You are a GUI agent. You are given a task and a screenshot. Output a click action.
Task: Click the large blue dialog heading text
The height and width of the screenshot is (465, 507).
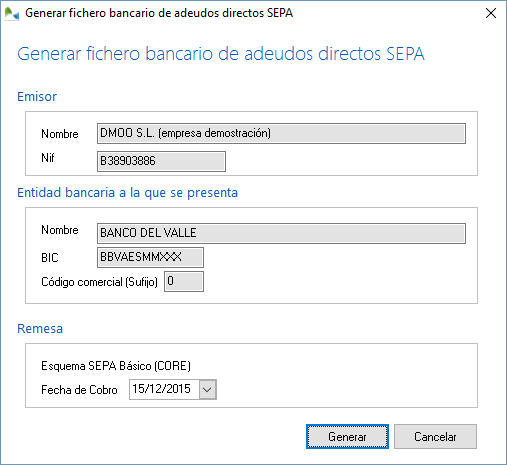click(221, 54)
